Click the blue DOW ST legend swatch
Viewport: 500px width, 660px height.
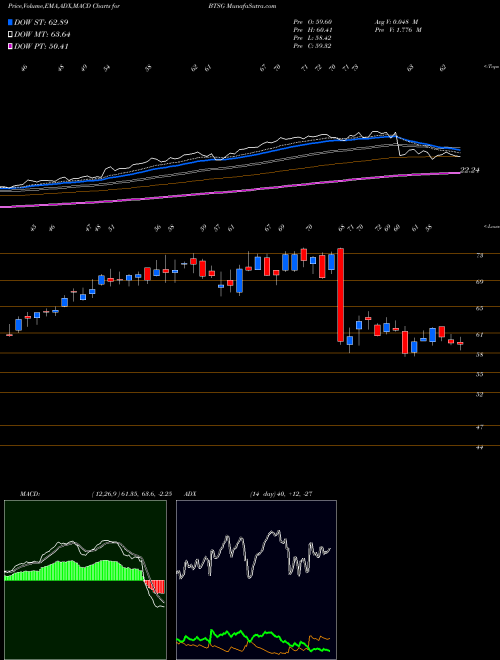[10, 22]
